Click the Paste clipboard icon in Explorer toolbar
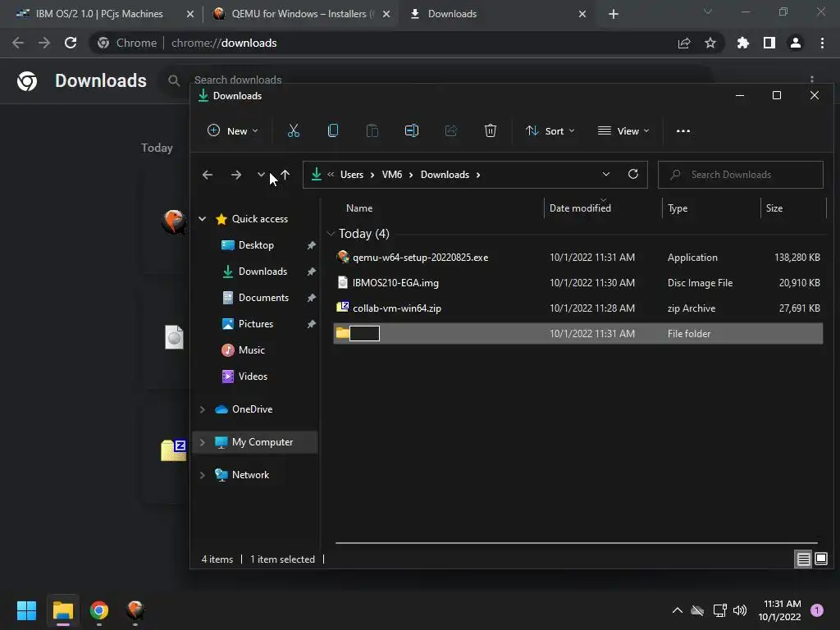 [x=372, y=130]
